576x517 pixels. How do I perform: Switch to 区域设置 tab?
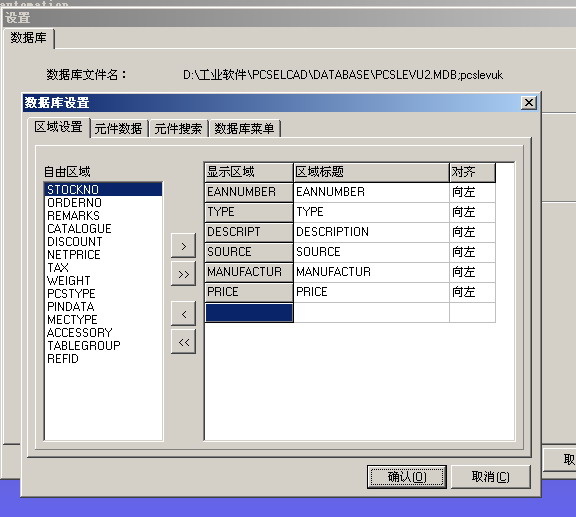[58, 127]
